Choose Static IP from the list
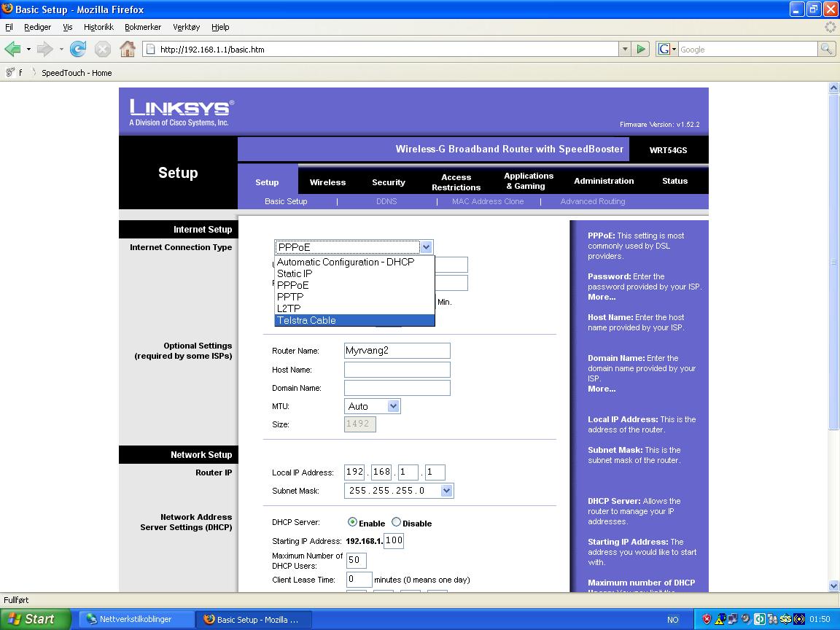The image size is (840, 630). [354, 273]
